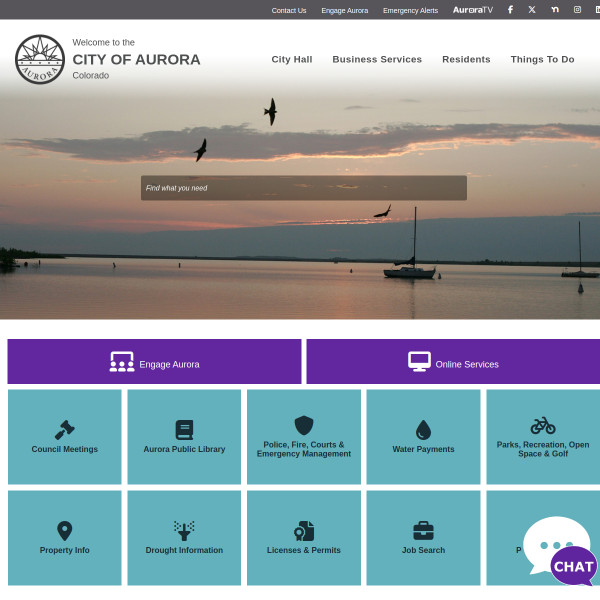Open the Nextdoor icon in top bar

pyautogui.click(x=555, y=10)
